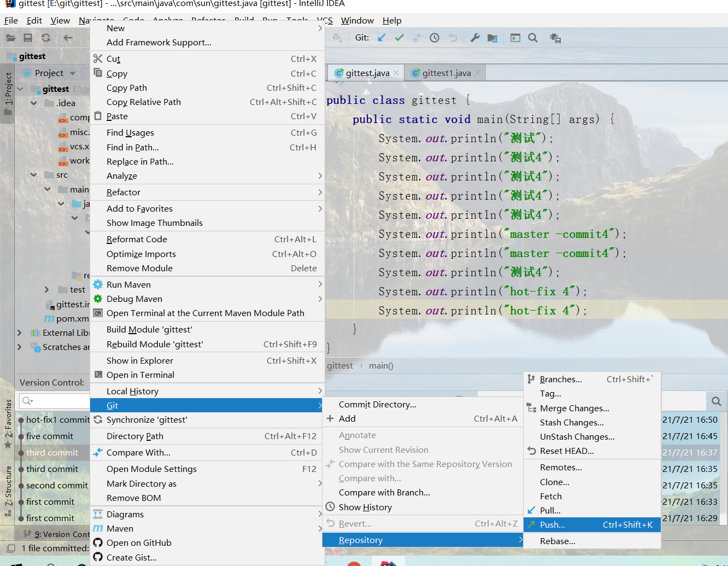Viewport: 728px width, 566px height.
Task: Choose Fetch from the Repository submenu
Action: point(592,496)
